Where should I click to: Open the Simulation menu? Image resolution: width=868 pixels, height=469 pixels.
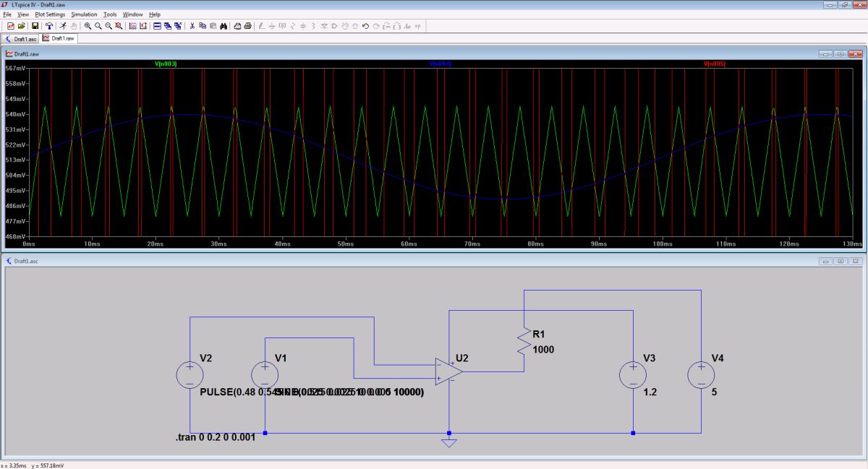[x=84, y=14]
